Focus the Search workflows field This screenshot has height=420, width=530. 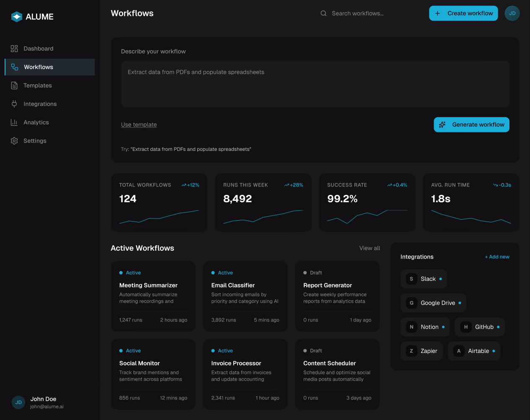[x=369, y=13]
